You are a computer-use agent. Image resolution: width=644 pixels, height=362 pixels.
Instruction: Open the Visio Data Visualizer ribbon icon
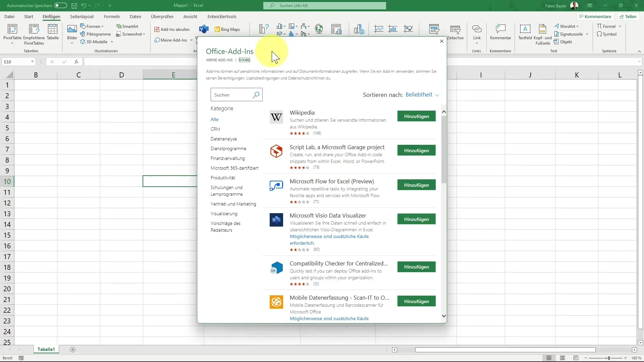click(204, 29)
